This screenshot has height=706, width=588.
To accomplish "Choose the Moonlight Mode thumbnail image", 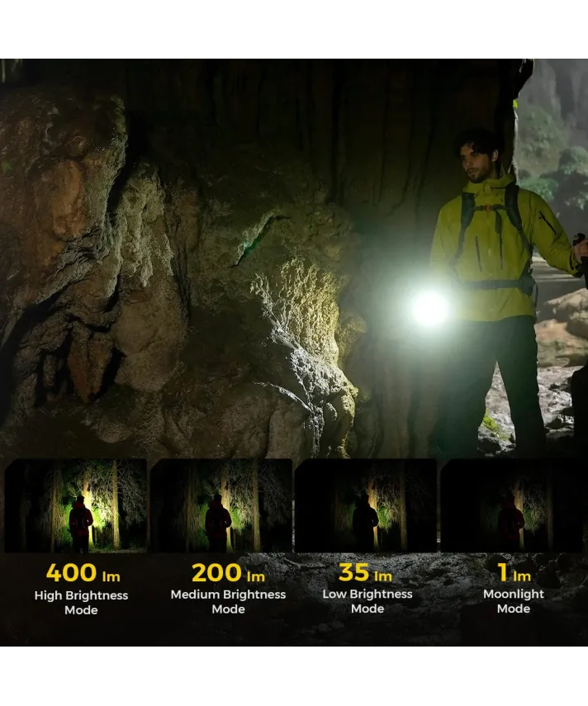I will click(x=512, y=505).
